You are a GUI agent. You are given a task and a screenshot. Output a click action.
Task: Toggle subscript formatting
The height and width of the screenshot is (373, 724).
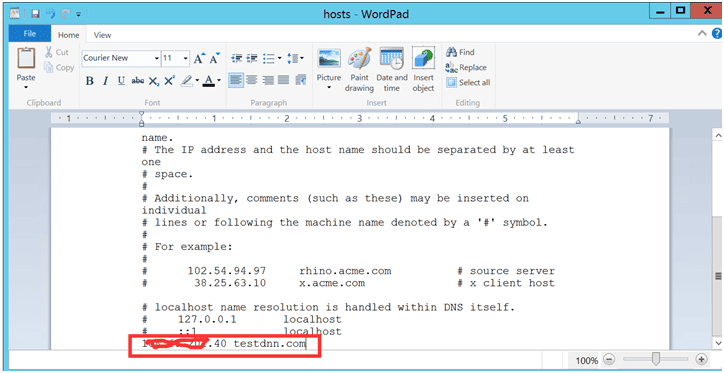click(154, 81)
